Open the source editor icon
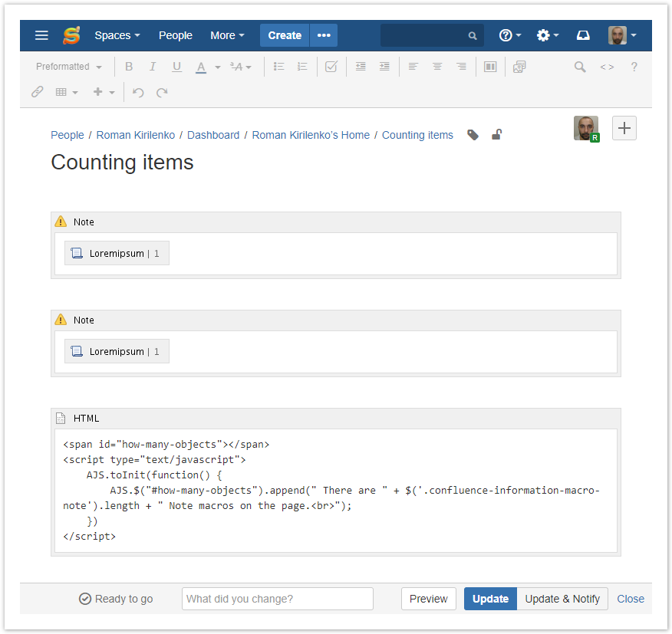Viewport: 672px width, 634px height. pos(607,67)
